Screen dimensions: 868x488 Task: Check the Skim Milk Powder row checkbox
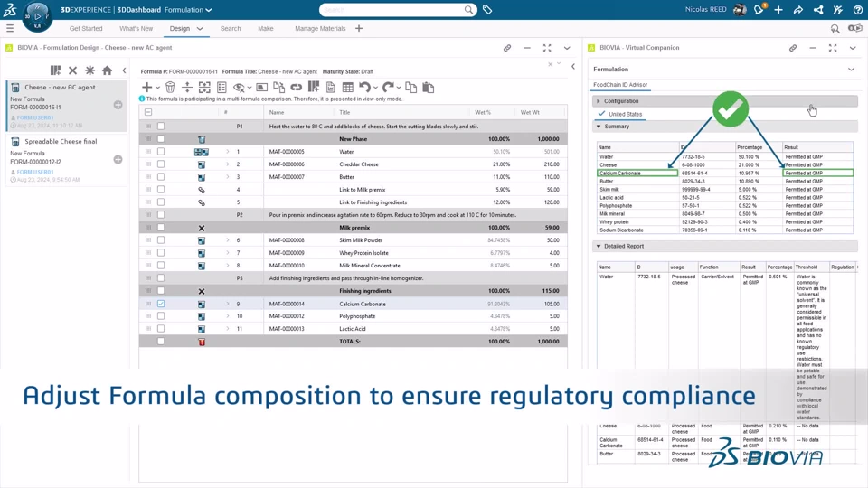[x=161, y=240]
